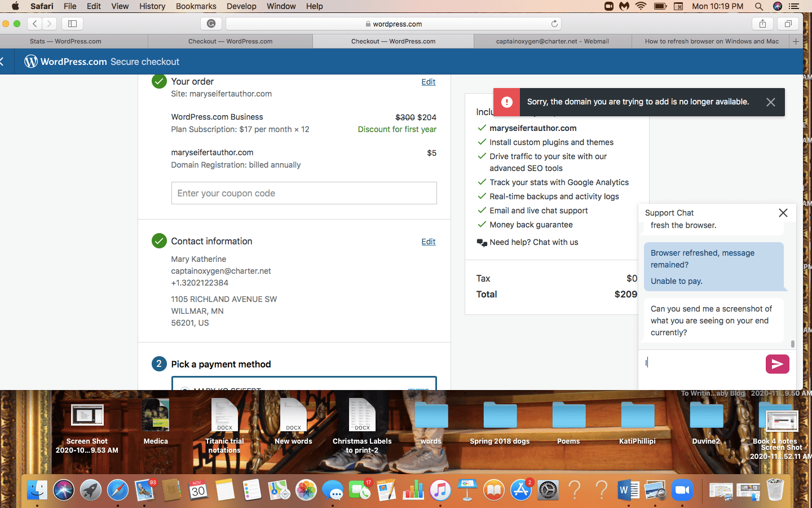The height and width of the screenshot is (508, 812).
Task: Go back using the checkout header arrow
Action: (2, 62)
